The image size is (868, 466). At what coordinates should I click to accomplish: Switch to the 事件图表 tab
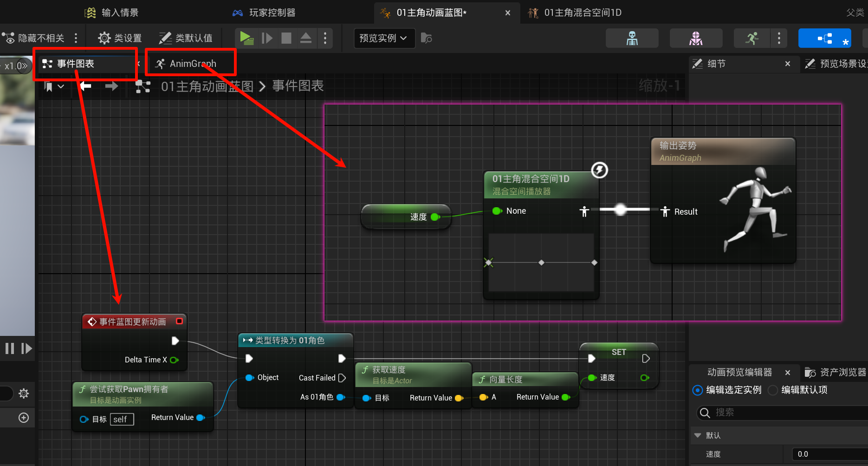click(x=75, y=64)
